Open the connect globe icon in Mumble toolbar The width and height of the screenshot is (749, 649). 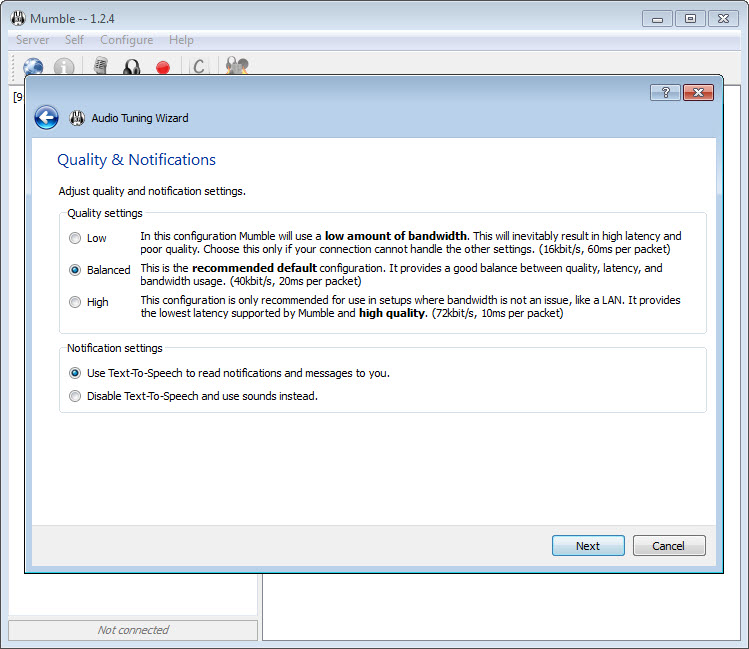tap(33, 66)
